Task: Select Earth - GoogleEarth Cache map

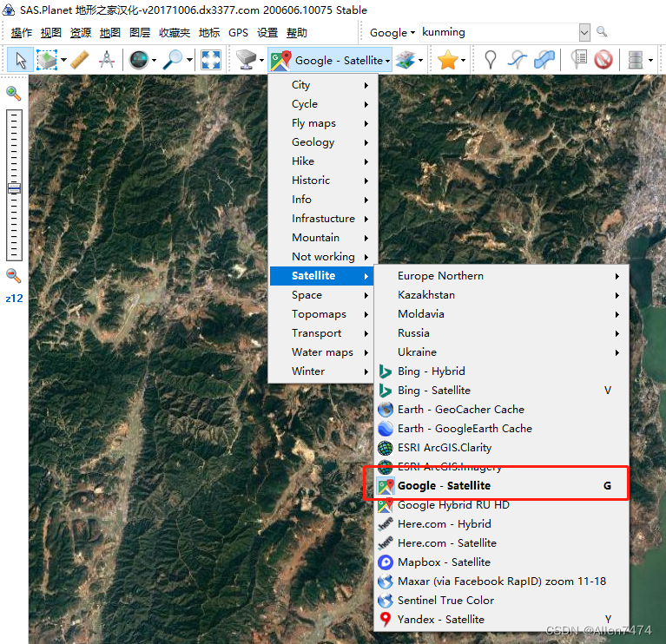Action: click(502, 429)
